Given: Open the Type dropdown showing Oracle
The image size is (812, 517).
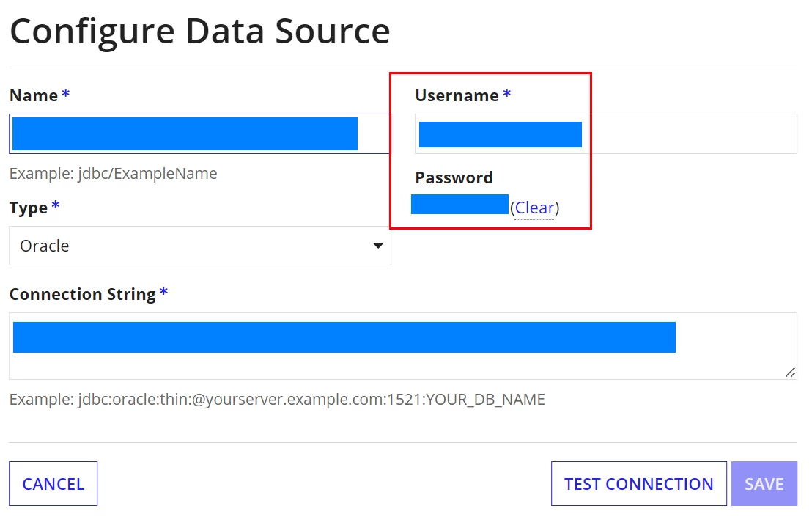Looking at the screenshot, I should pos(200,246).
